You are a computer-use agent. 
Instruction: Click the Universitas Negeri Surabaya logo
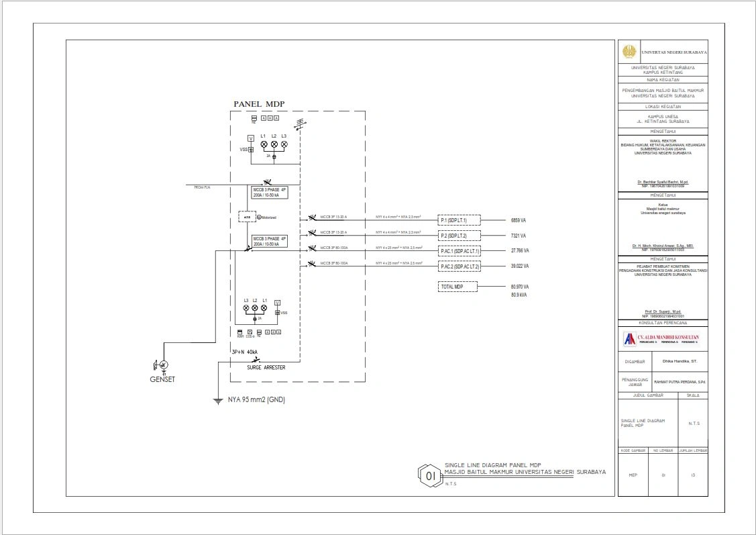coord(629,52)
